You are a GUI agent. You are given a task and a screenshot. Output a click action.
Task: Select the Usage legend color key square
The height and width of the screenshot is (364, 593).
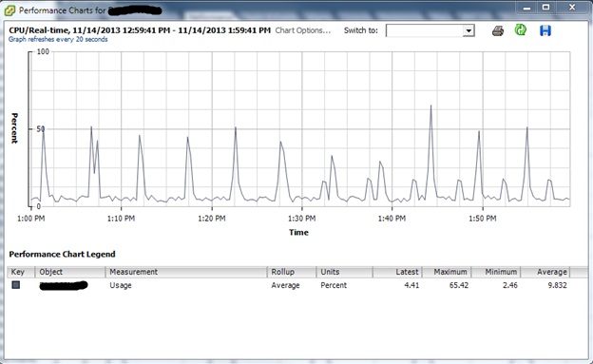click(x=16, y=285)
